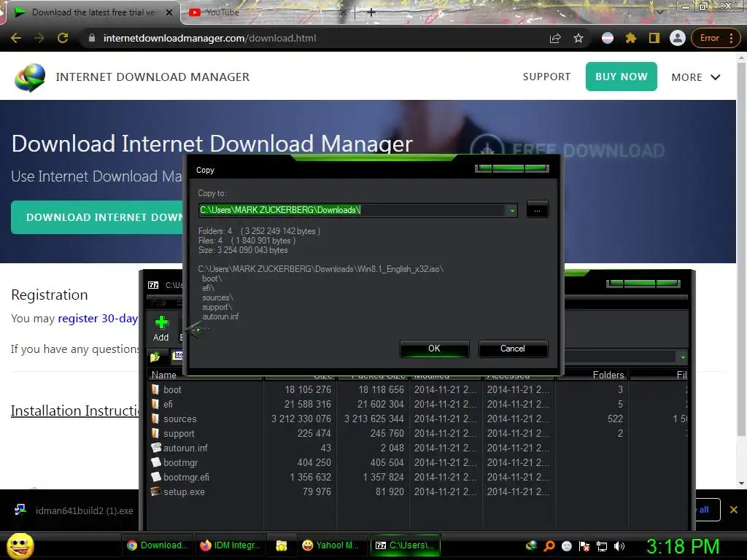The width and height of the screenshot is (747, 560).
Task: Select the bootmgr file row
Action: (417, 462)
